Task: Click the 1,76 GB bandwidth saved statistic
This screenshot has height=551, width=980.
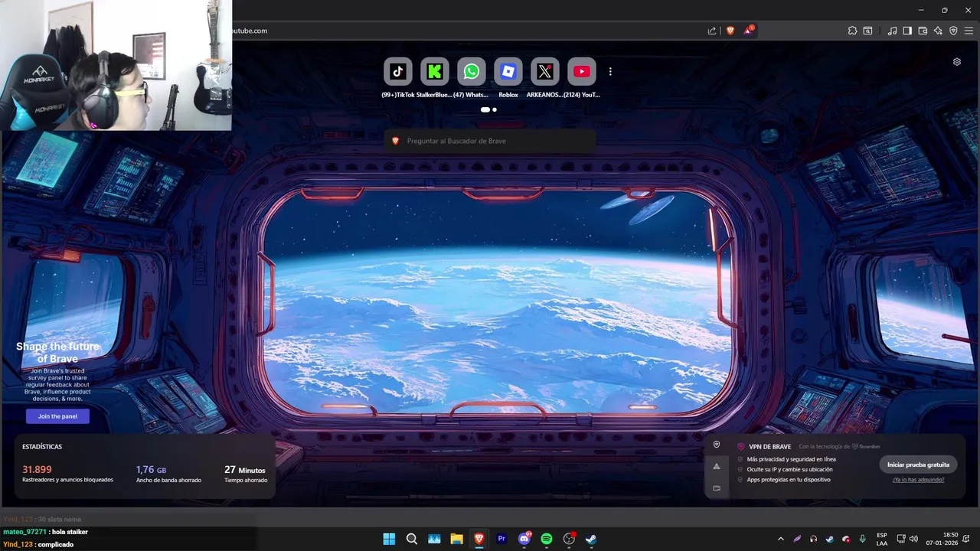Action: [168, 474]
